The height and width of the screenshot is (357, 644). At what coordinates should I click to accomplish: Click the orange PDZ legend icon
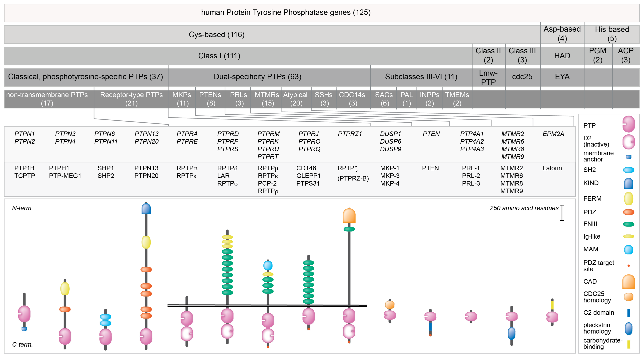click(628, 212)
